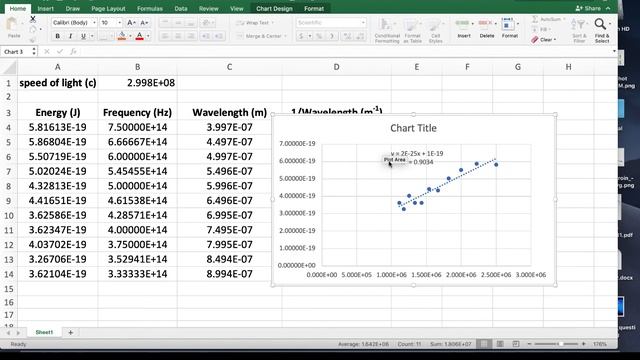The height and width of the screenshot is (360, 640).
Task: Click the Chart Title text
Action: click(413, 128)
